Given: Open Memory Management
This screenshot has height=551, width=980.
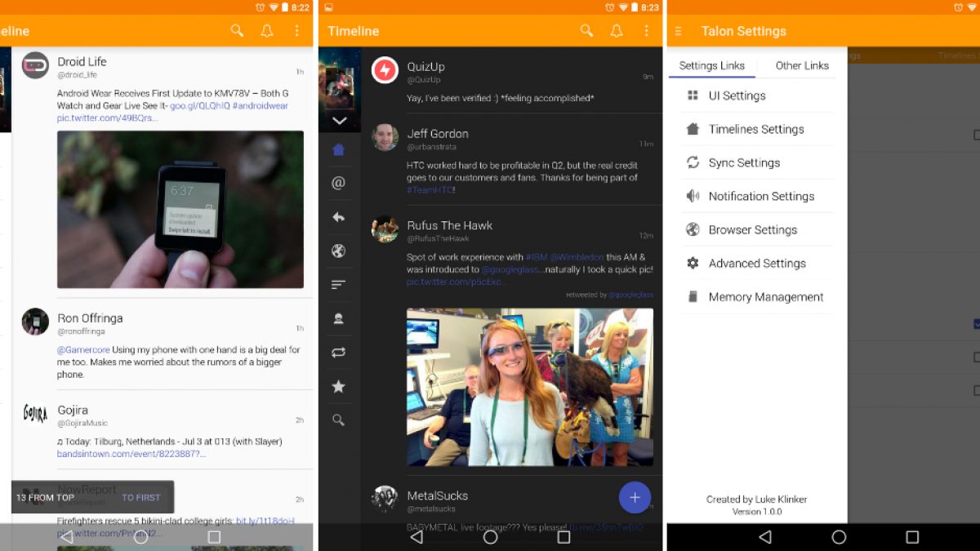Looking at the screenshot, I should click(x=758, y=297).
